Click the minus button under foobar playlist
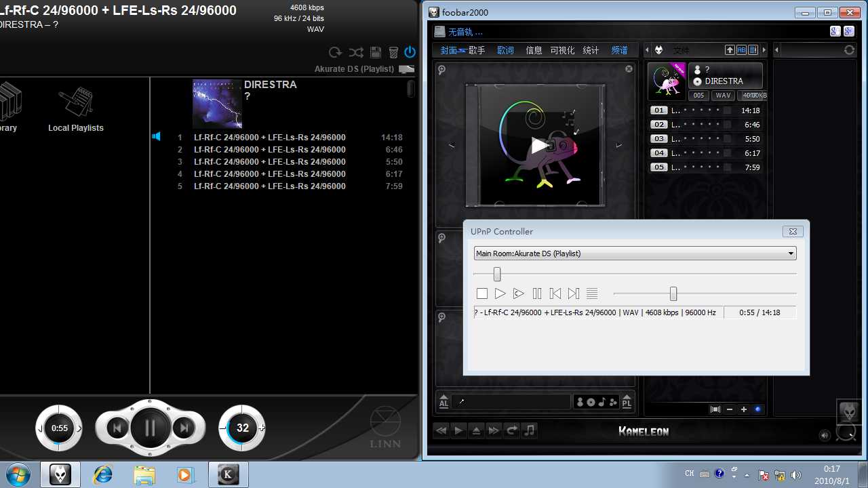 [x=730, y=409]
